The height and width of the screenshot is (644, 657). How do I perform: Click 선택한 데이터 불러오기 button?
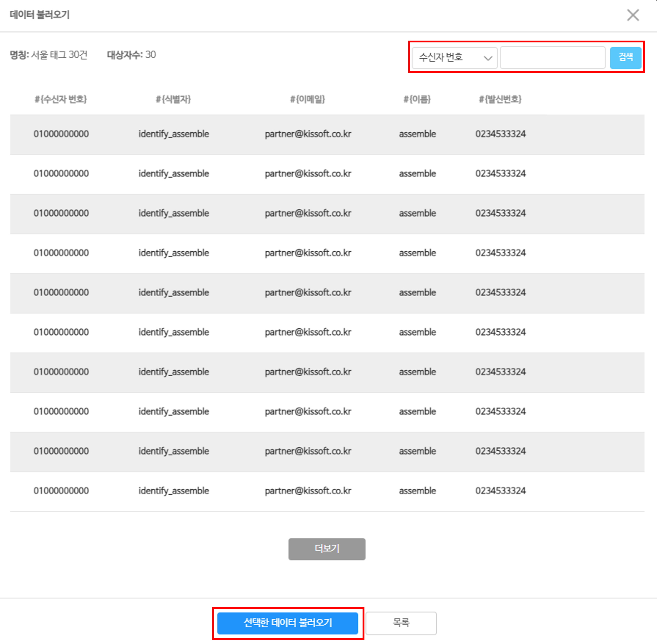[287, 623]
